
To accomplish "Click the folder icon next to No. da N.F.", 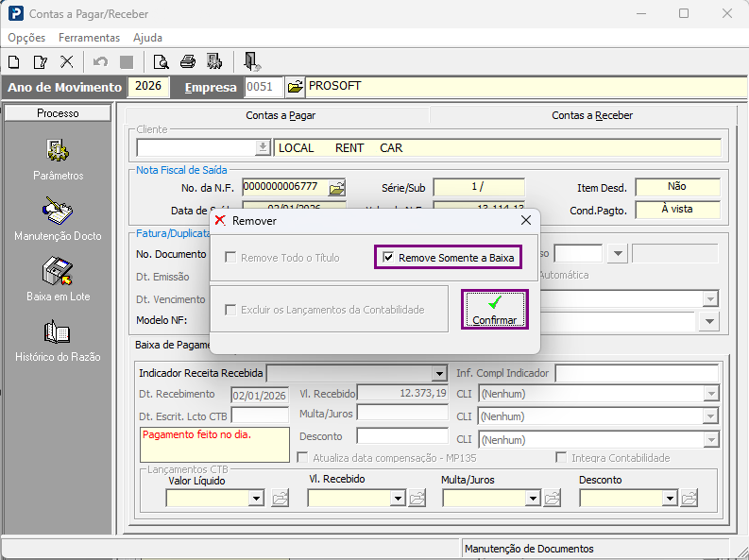I will [x=337, y=188].
